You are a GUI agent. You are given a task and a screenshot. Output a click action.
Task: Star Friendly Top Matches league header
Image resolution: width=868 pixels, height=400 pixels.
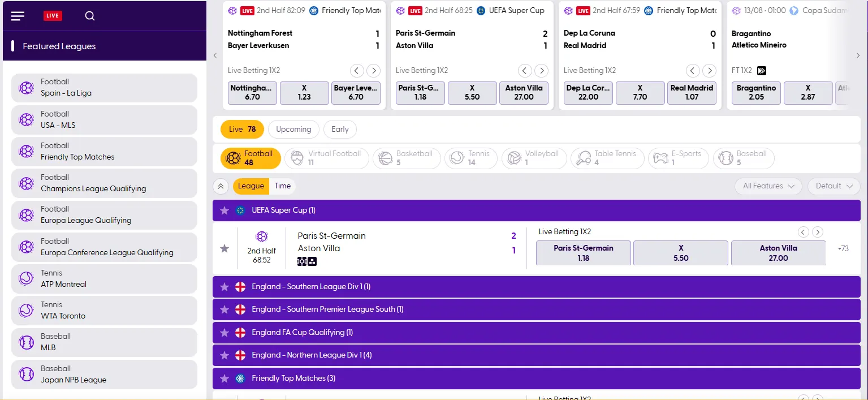[x=224, y=379]
